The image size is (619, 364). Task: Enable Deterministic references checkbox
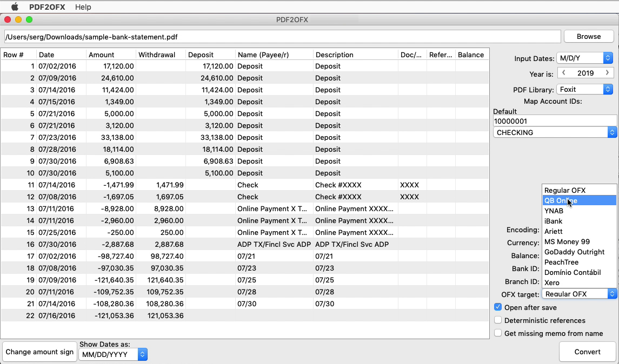[x=498, y=320]
